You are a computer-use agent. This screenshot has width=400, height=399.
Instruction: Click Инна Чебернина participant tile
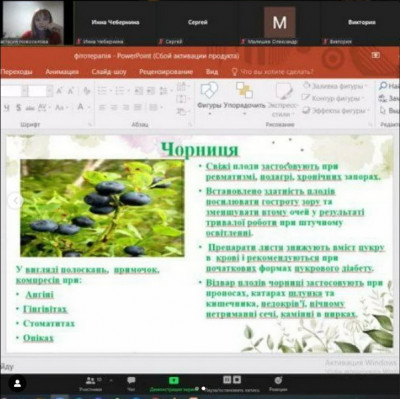[x=115, y=23]
